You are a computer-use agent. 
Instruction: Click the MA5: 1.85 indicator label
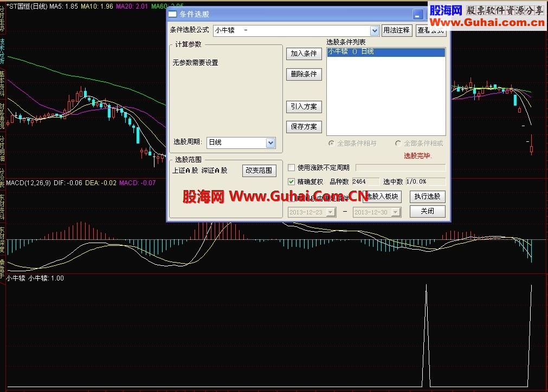(x=63, y=6)
